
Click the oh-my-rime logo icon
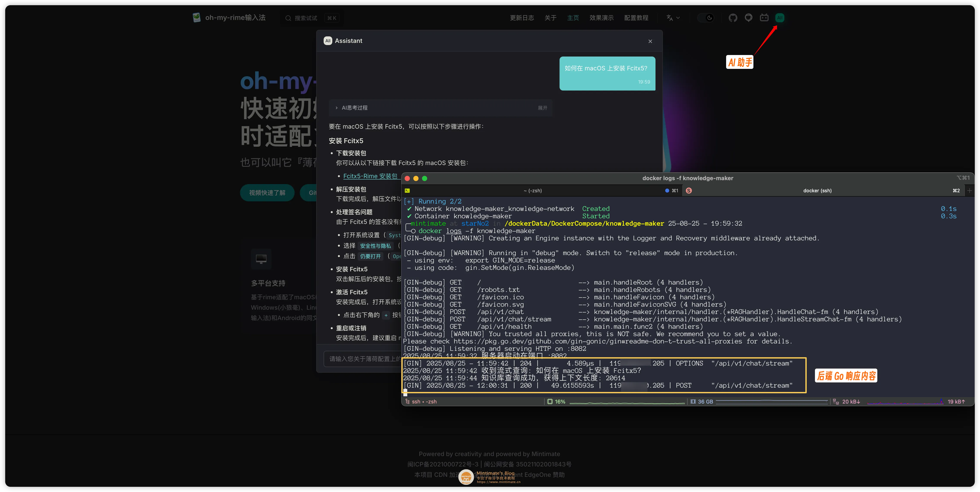(196, 18)
